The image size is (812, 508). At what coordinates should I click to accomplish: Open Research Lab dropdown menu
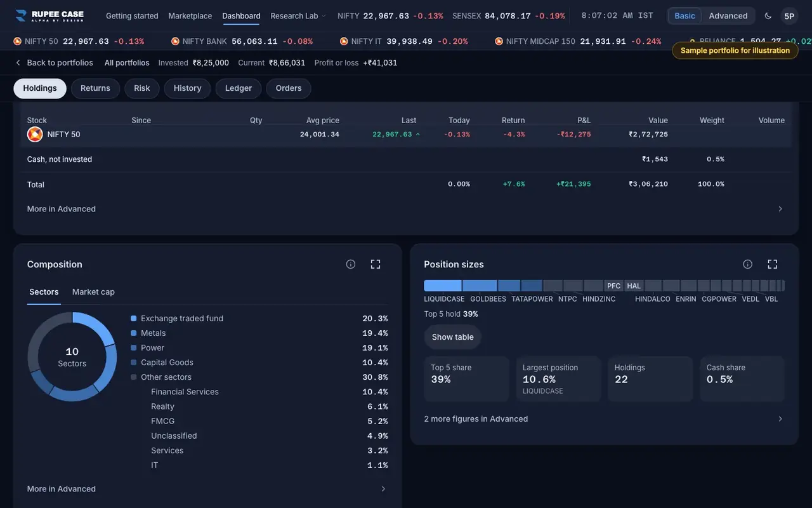click(298, 16)
